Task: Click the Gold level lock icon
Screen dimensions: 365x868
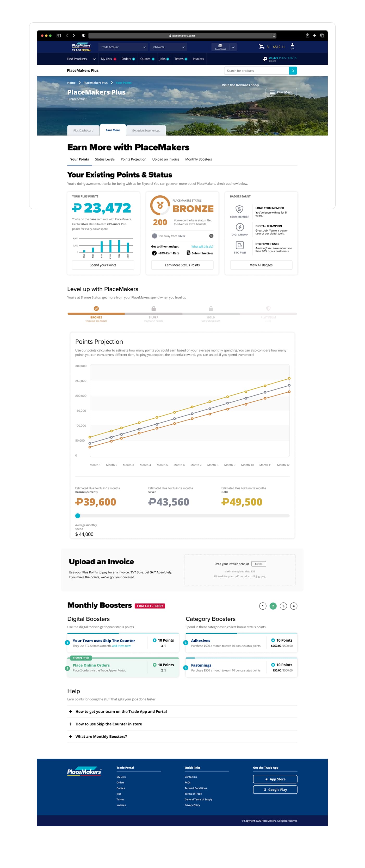Action: point(211,308)
